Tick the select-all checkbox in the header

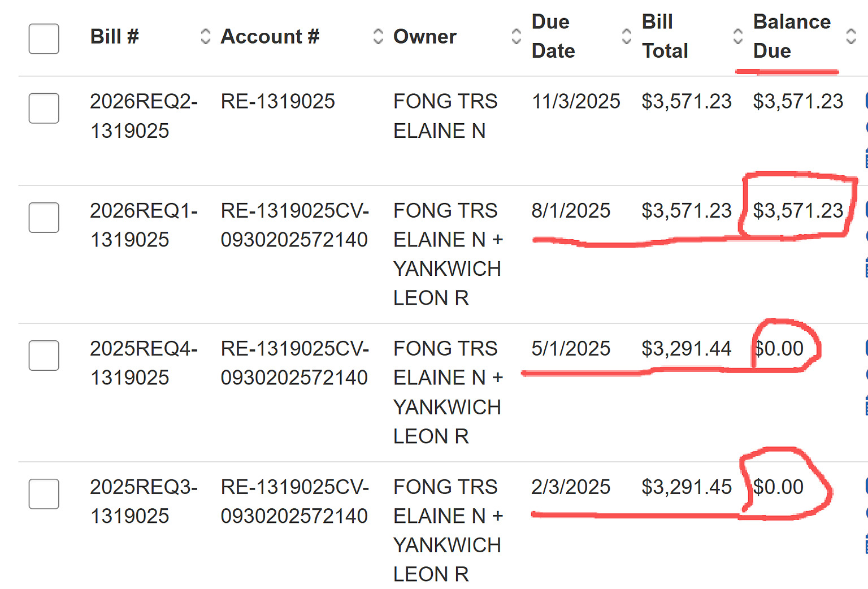[44, 39]
